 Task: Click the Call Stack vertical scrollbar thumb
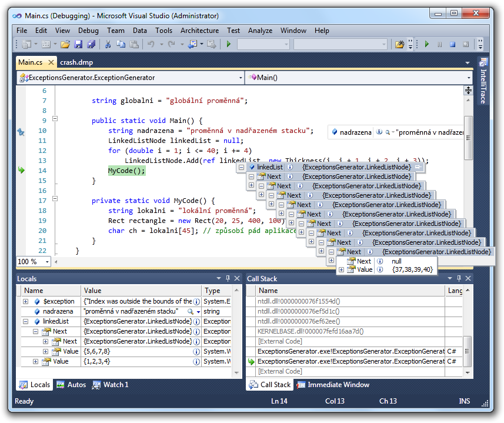click(468, 351)
